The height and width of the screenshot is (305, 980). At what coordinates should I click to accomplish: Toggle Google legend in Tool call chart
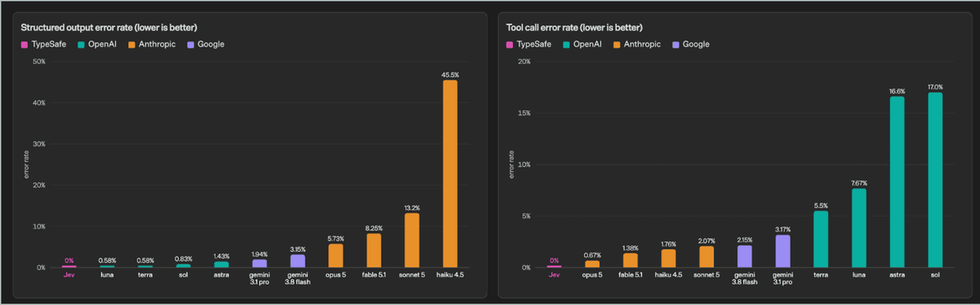[x=691, y=43]
